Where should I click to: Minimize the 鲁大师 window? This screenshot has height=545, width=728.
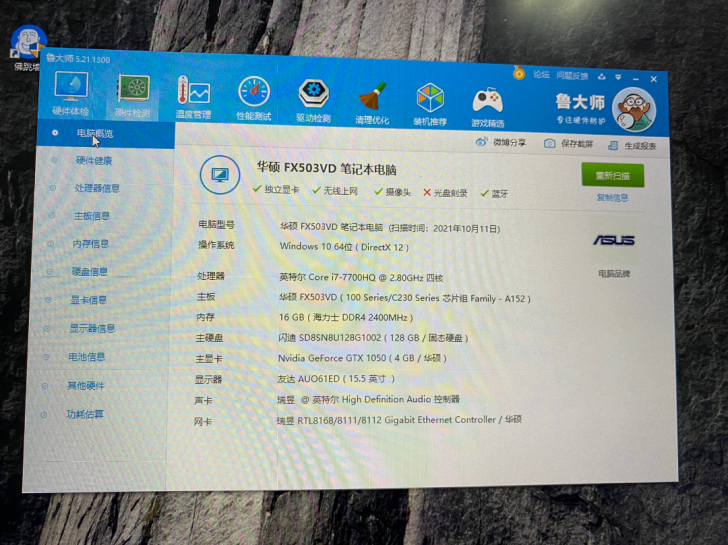[x=635, y=78]
